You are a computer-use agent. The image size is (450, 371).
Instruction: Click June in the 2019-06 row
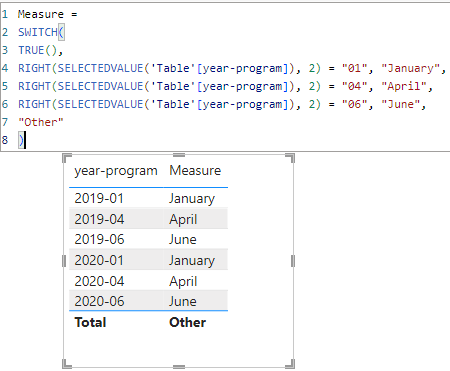[x=182, y=239]
